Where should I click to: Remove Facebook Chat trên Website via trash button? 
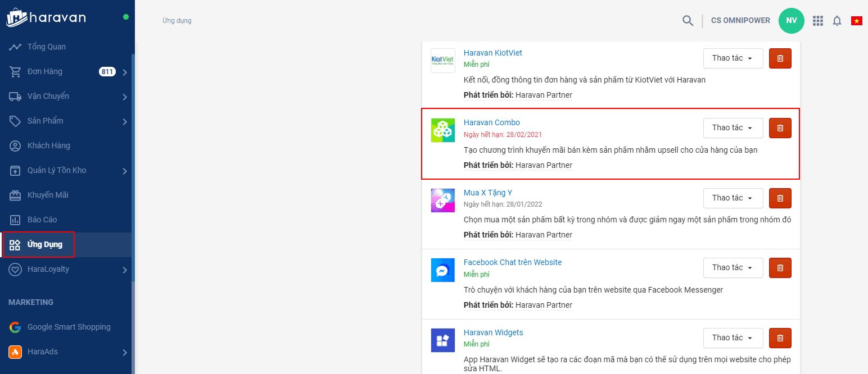(x=780, y=268)
